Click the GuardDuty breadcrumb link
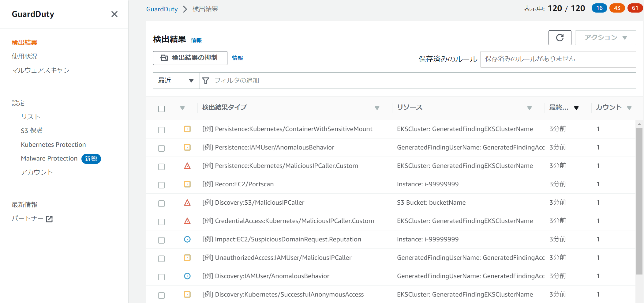 pyautogui.click(x=162, y=9)
